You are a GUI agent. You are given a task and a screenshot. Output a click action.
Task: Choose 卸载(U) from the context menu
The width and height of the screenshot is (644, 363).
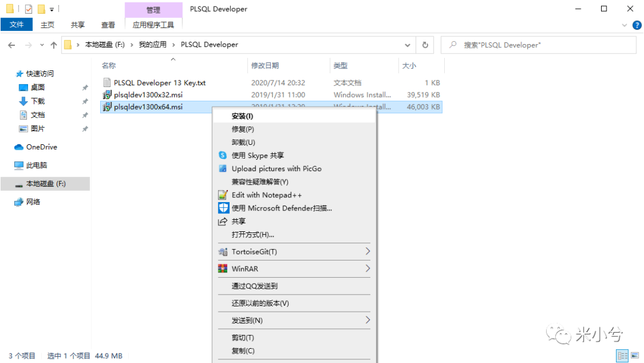point(294,142)
